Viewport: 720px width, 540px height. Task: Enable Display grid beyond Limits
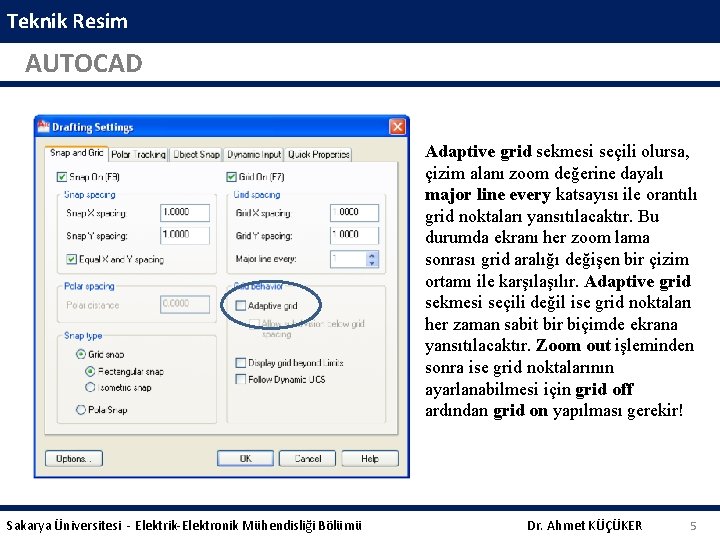[x=241, y=363]
